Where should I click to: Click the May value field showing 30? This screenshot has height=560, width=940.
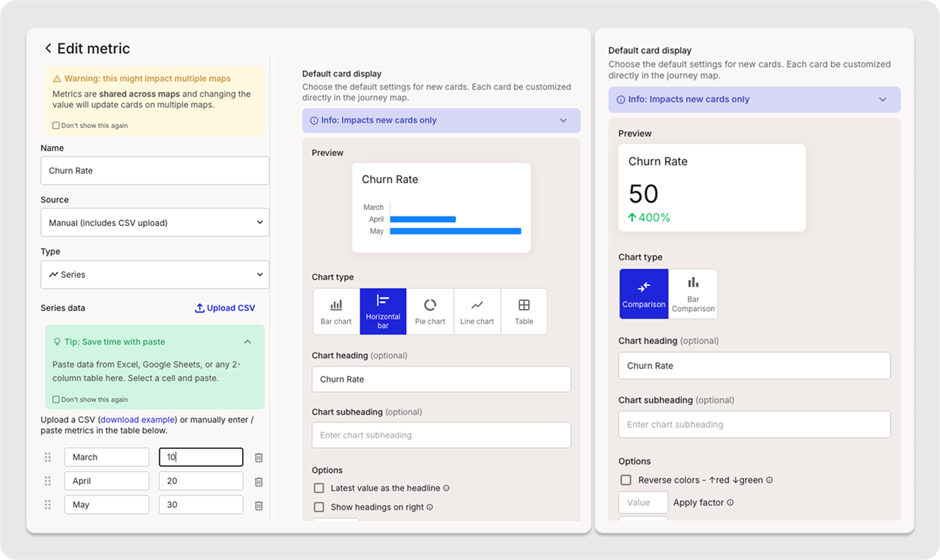[x=201, y=505]
